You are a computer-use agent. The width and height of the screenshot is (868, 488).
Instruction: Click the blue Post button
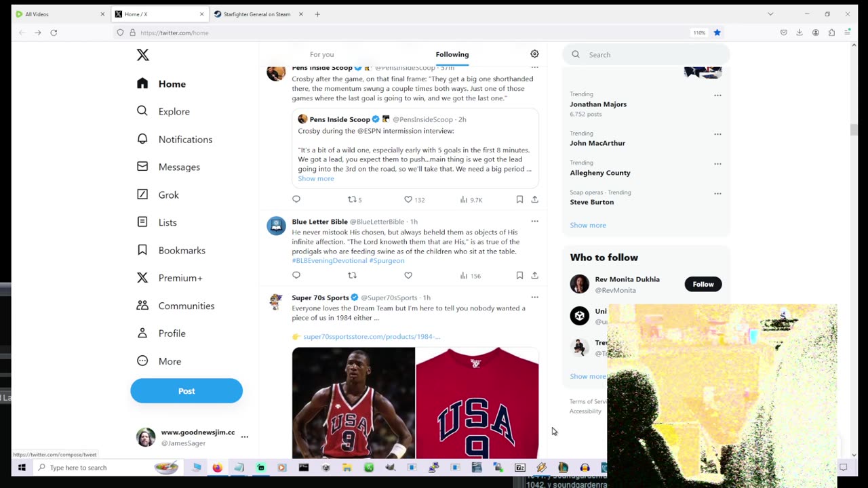click(x=186, y=391)
